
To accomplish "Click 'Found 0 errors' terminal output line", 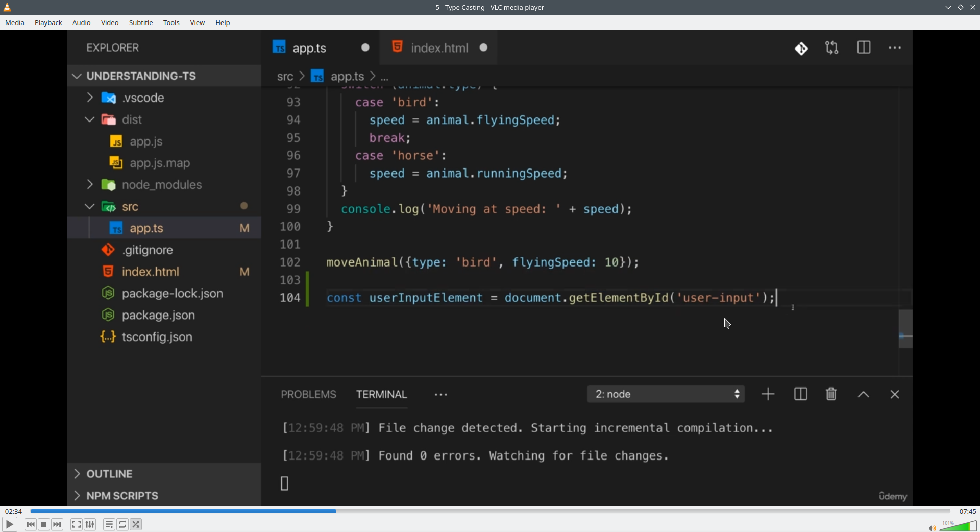I will point(475,455).
